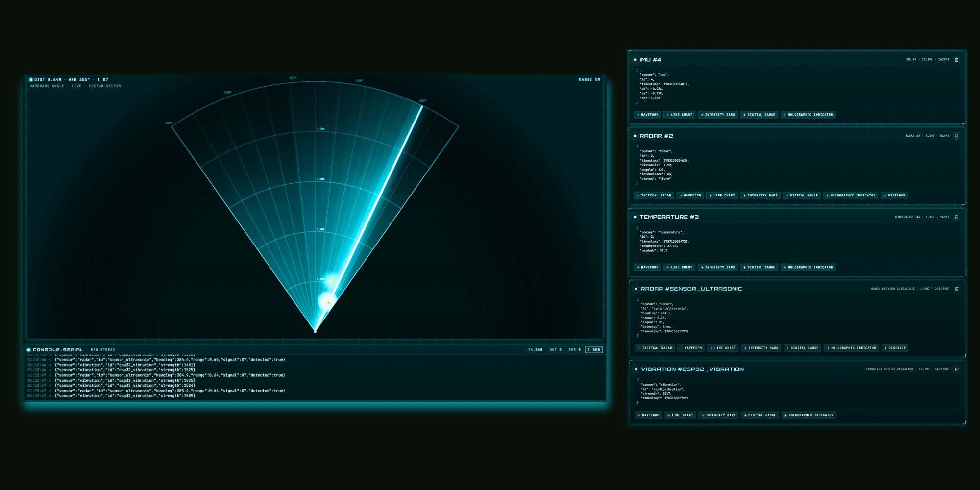Add Waveform widget for RADAR #2
This screenshot has height=490, width=980.
coord(690,196)
